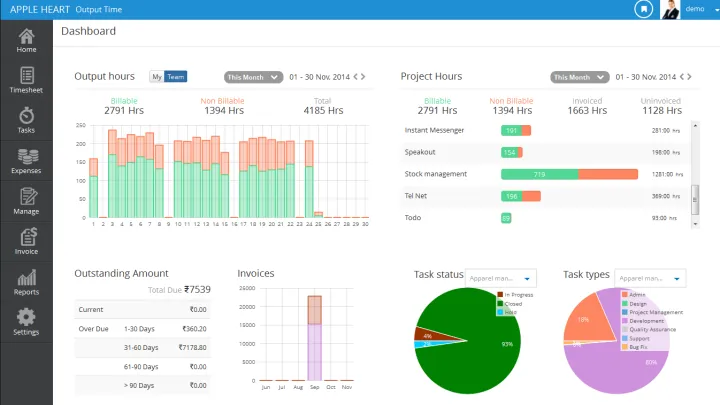Go to Home in the sidebar
Image resolution: width=720 pixels, height=405 pixels.
click(26, 40)
